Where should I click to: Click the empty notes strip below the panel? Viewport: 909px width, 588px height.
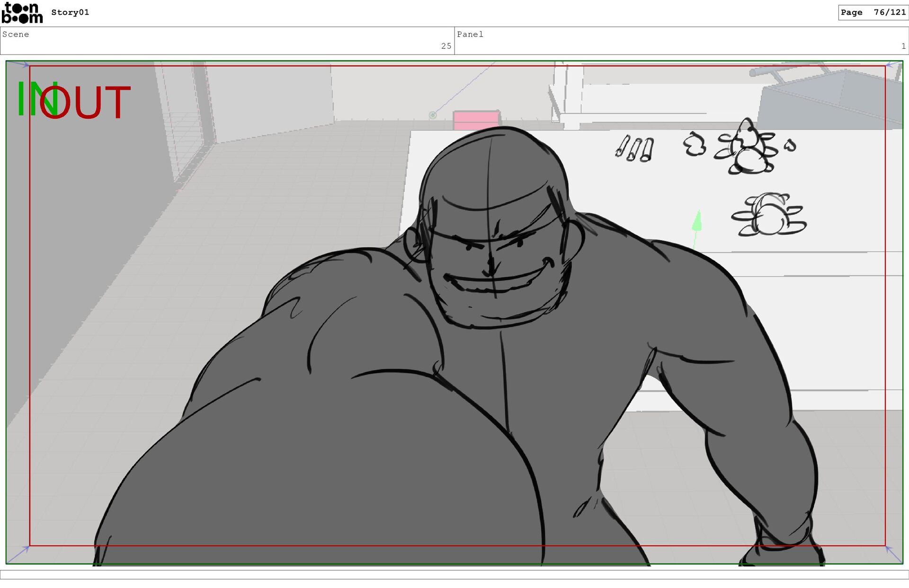pyautogui.click(x=454, y=574)
